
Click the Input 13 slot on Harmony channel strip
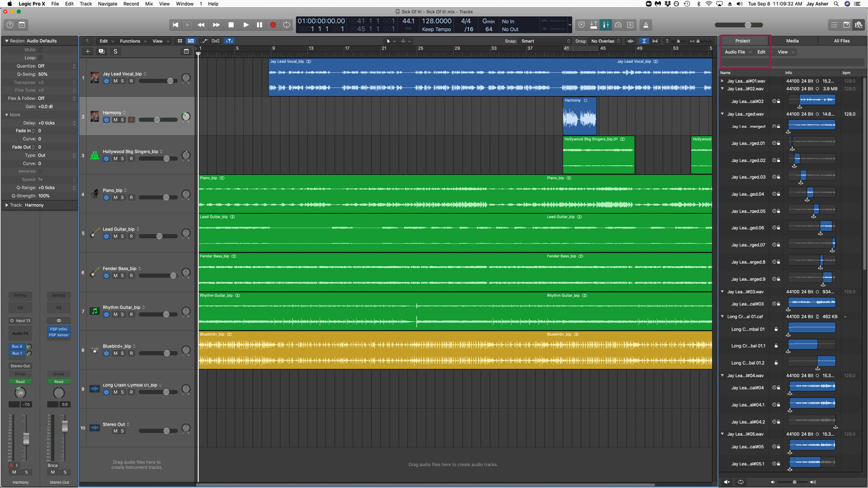point(20,320)
